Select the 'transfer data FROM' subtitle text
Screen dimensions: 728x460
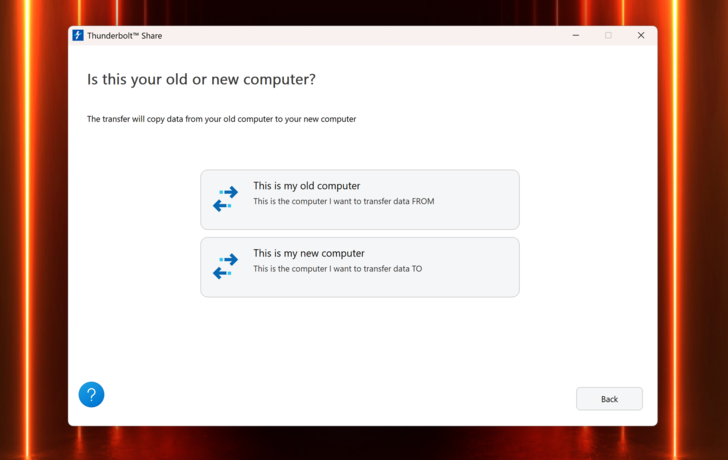click(343, 201)
